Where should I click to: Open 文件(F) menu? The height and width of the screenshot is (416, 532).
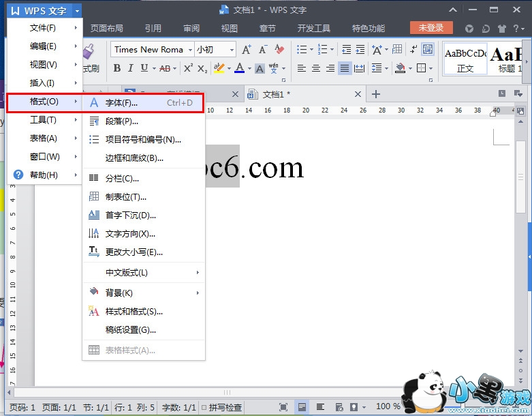44,28
